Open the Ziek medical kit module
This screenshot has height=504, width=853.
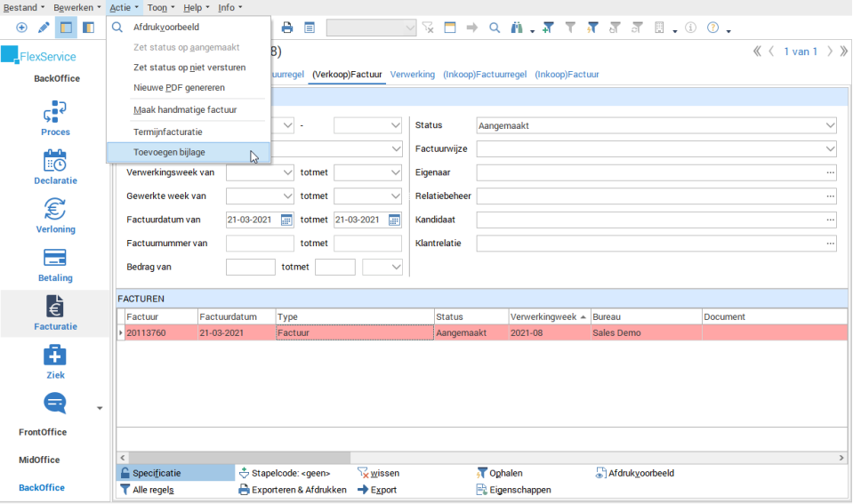tap(55, 356)
